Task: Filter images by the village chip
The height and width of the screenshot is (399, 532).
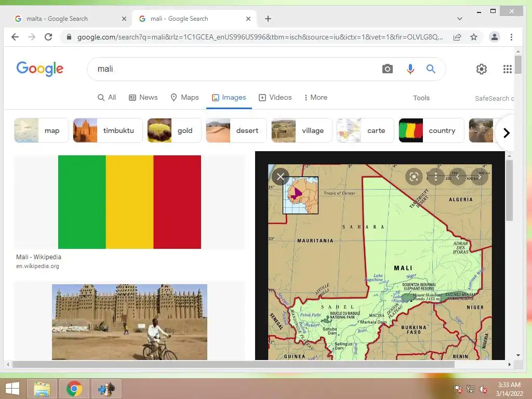Action: click(301, 130)
